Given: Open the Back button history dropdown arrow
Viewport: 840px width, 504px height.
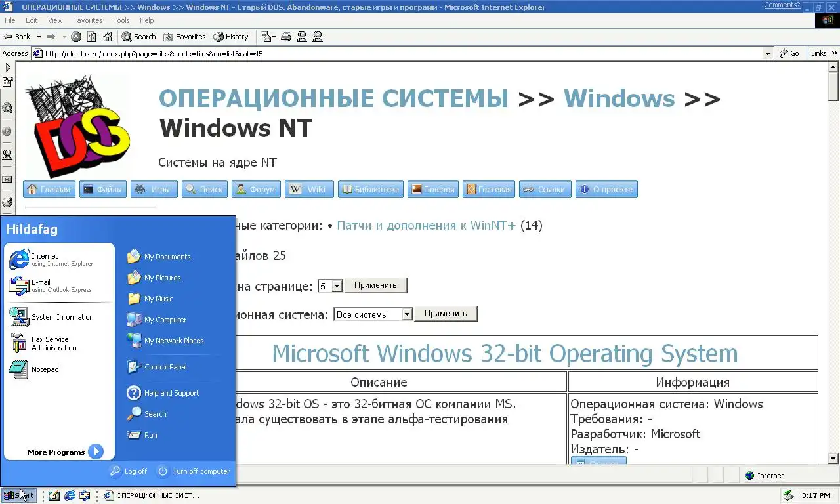Looking at the screenshot, I should coord(39,37).
